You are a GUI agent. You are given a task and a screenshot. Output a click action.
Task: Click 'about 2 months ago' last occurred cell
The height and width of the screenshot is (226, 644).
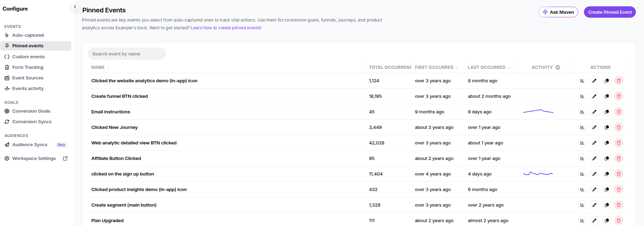489,96
